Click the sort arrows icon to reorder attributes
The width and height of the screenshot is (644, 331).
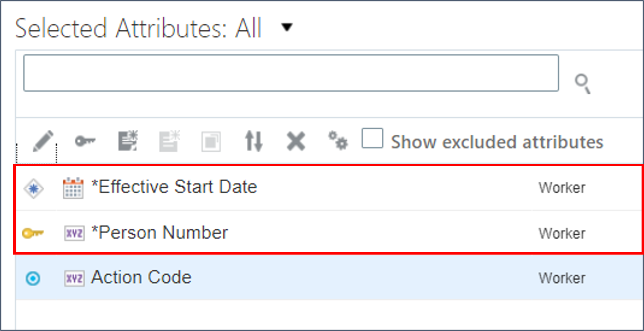pyautogui.click(x=253, y=141)
